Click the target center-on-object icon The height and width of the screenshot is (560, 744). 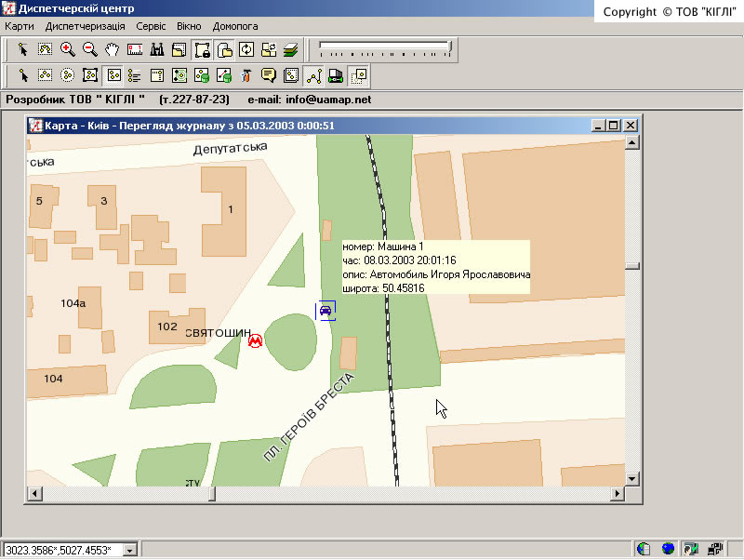(179, 75)
